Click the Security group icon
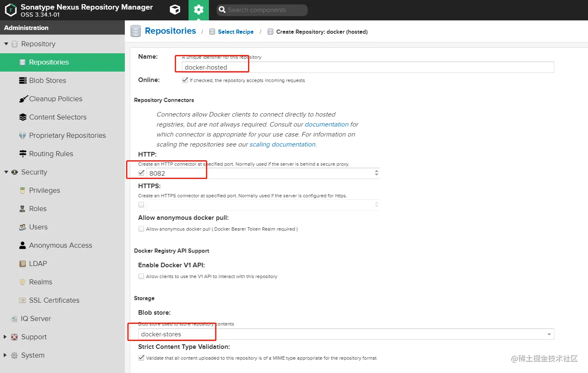 tap(15, 172)
